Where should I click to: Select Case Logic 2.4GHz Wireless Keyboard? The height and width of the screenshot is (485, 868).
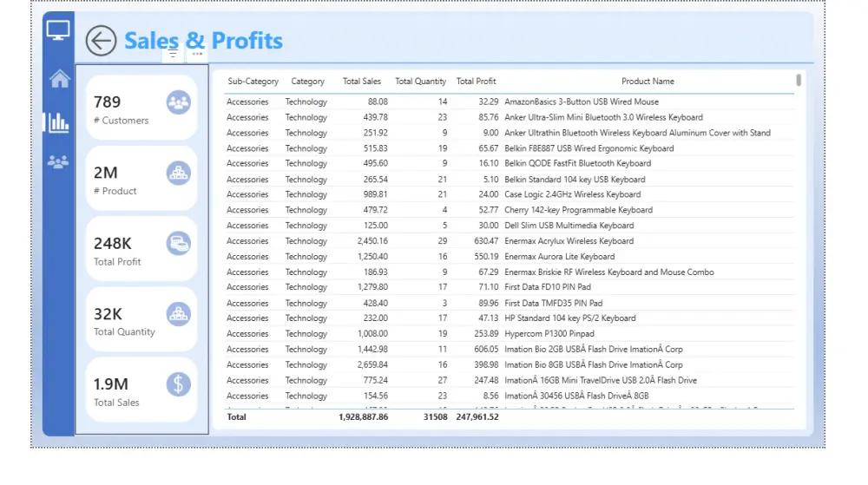click(x=510, y=194)
